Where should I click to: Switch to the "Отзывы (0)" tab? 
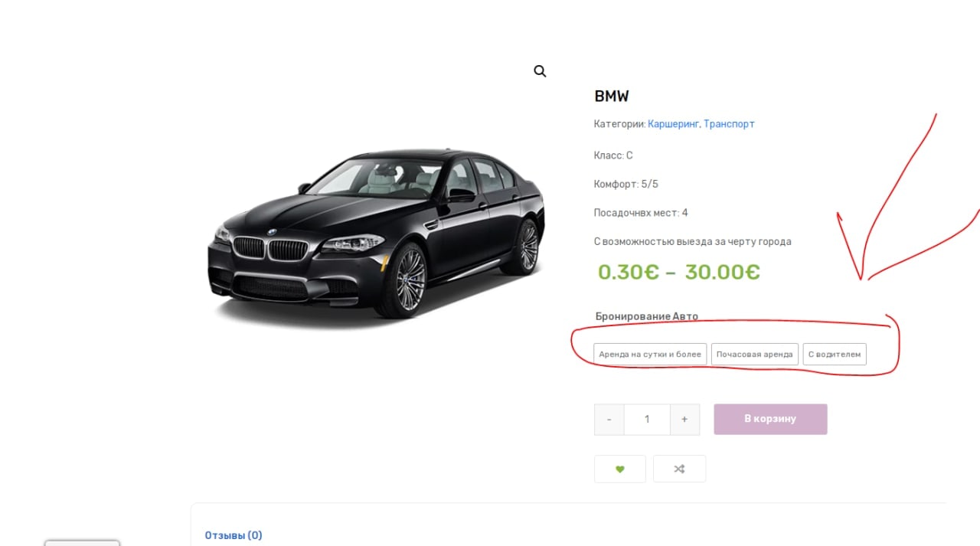pos(234,535)
